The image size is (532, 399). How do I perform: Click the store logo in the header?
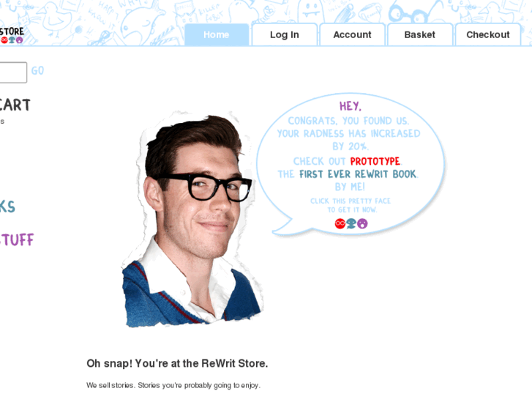tap(12, 35)
